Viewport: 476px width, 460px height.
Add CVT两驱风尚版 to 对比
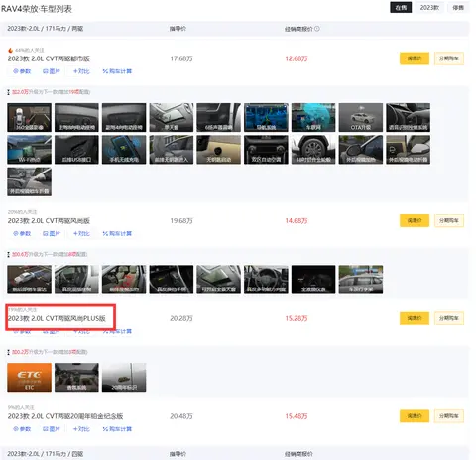click(81, 233)
